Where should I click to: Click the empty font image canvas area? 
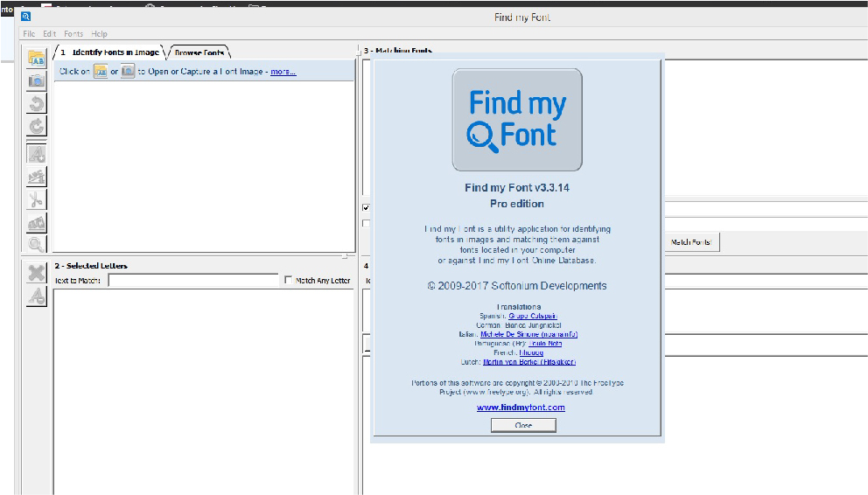pyautogui.click(x=204, y=166)
